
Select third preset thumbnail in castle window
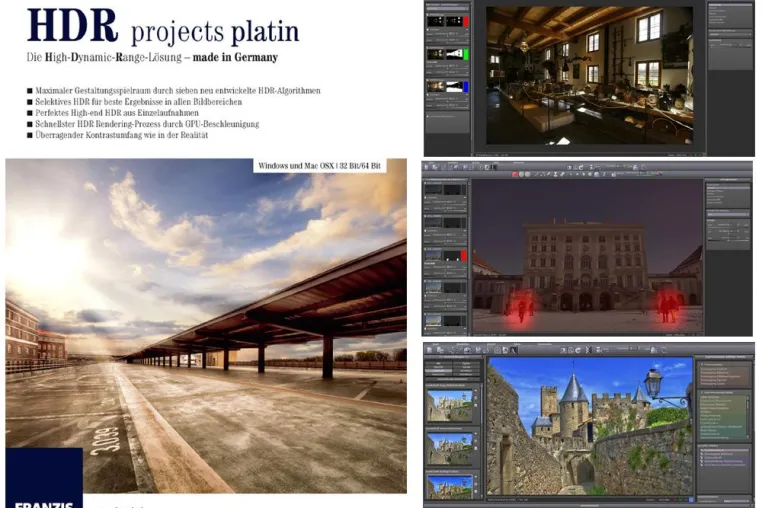click(450, 487)
